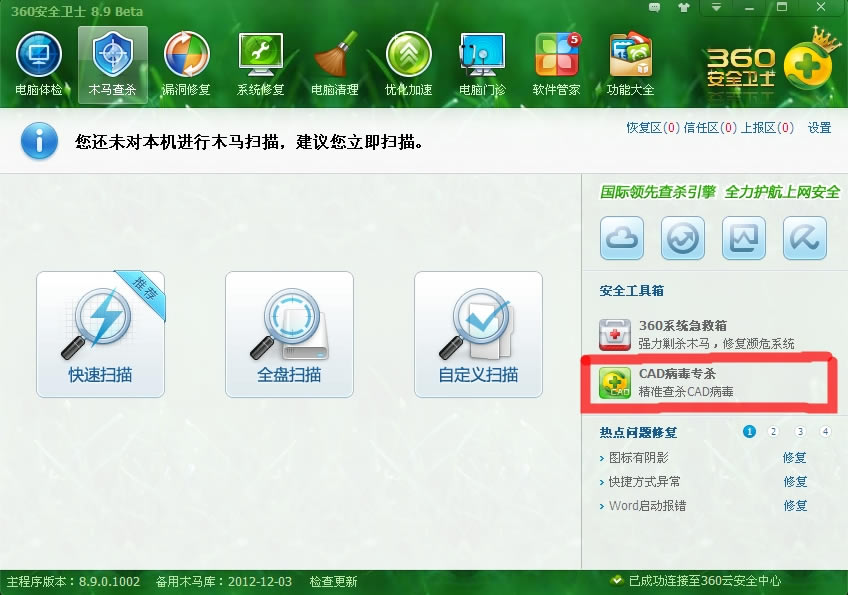Switch to hot issues page 2
The width and height of the screenshot is (848, 595).
773,431
